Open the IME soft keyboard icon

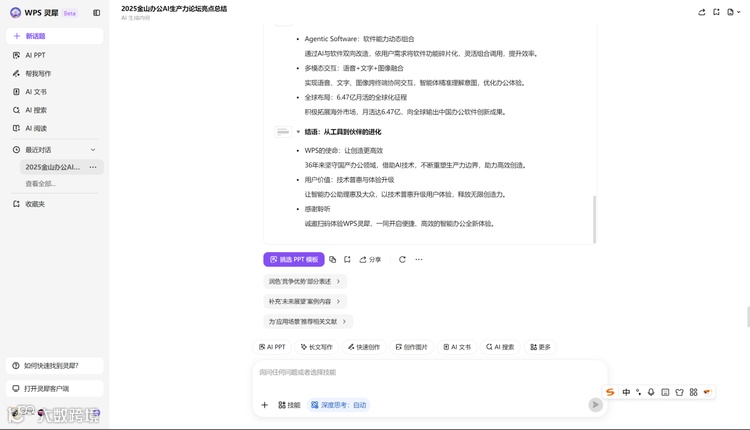(x=665, y=392)
